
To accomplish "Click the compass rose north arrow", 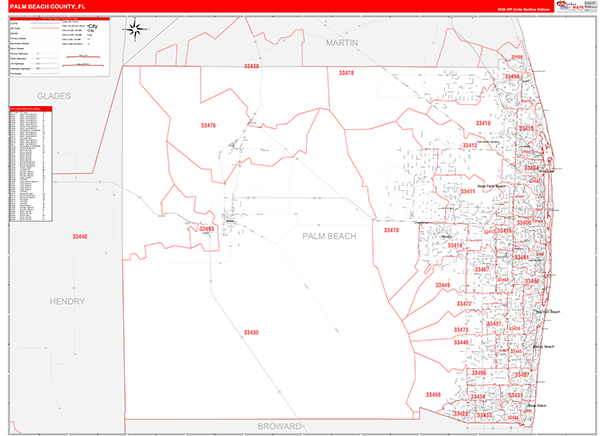I will tap(135, 29).
